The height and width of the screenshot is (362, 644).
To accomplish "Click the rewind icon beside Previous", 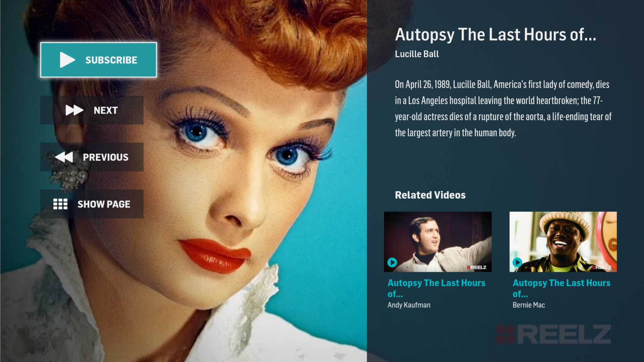I will (x=64, y=157).
